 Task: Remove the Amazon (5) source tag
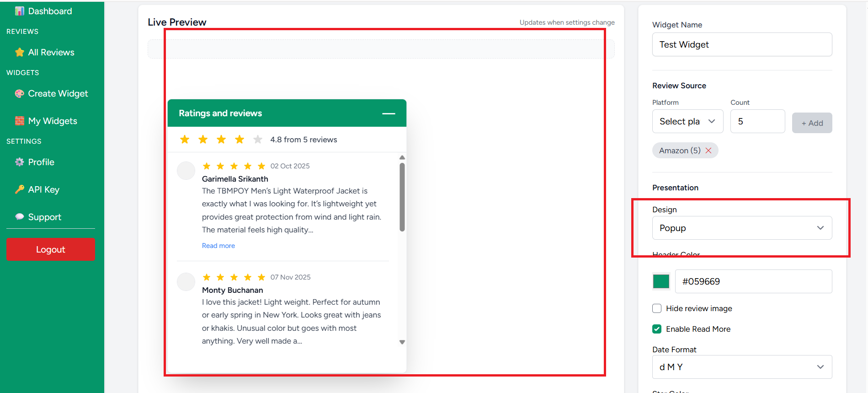pos(708,151)
